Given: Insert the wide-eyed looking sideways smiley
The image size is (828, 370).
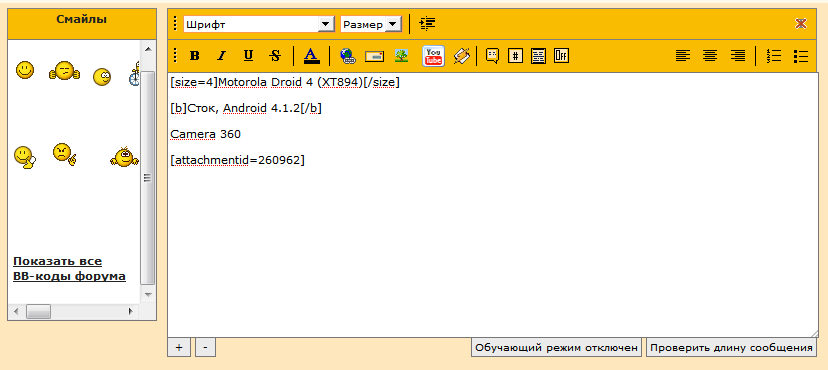Looking at the screenshot, I should [102, 77].
